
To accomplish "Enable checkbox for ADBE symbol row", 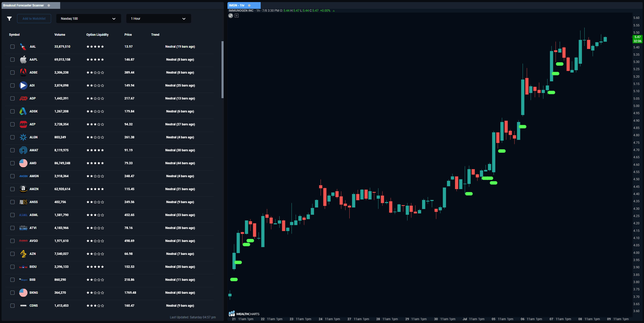I will tap(12, 73).
